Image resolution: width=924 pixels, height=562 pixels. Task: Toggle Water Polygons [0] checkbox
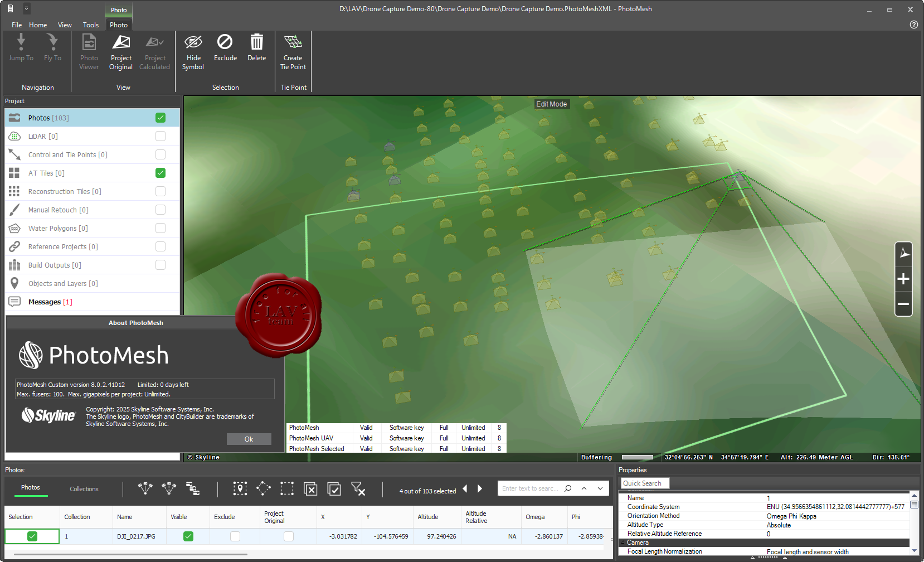[x=161, y=228]
